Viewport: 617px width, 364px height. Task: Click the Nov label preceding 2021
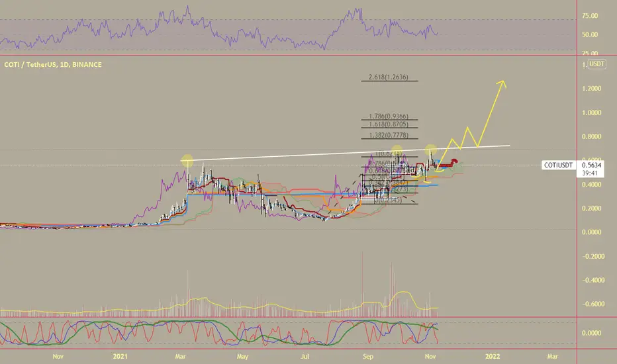pos(58,356)
